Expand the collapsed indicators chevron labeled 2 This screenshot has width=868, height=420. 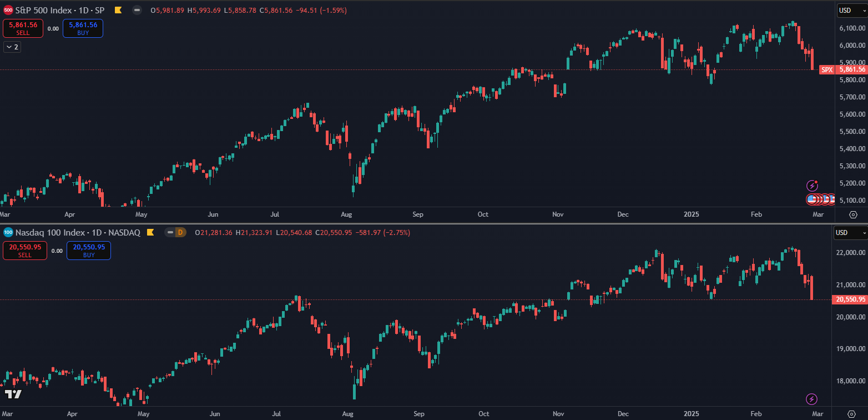click(x=12, y=47)
